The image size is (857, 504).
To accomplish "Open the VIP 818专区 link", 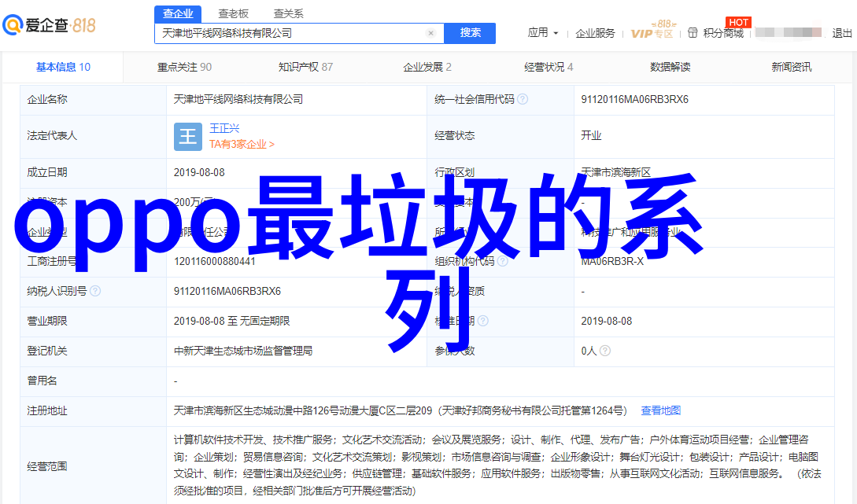I will click(652, 31).
